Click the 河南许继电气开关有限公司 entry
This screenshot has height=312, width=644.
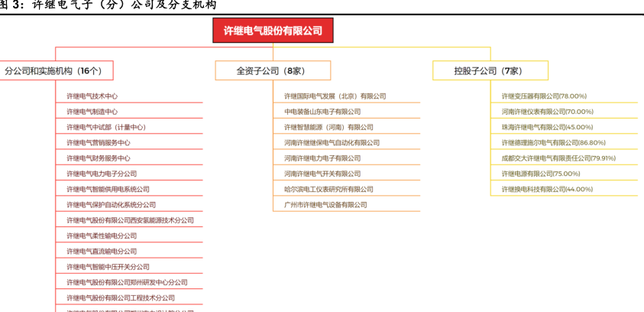[322, 174]
